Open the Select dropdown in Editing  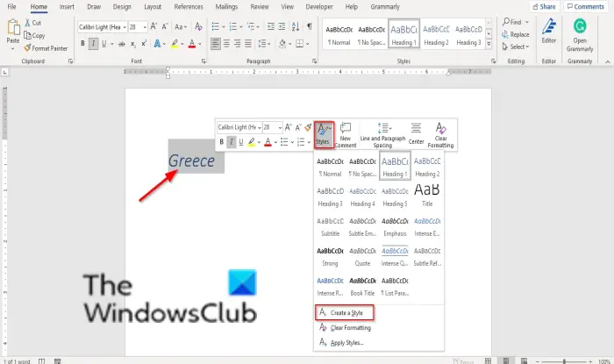527,46
